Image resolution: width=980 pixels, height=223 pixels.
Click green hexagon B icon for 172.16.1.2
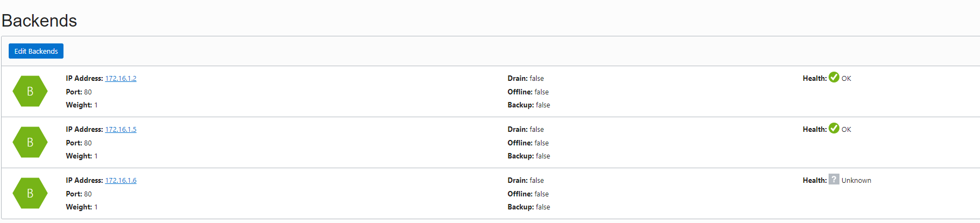tap(30, 91)
